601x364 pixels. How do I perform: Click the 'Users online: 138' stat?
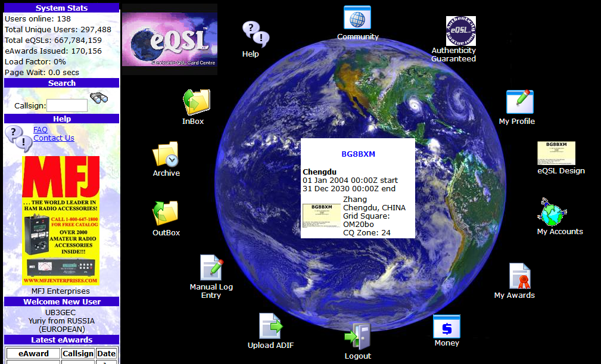pos(38,19)
